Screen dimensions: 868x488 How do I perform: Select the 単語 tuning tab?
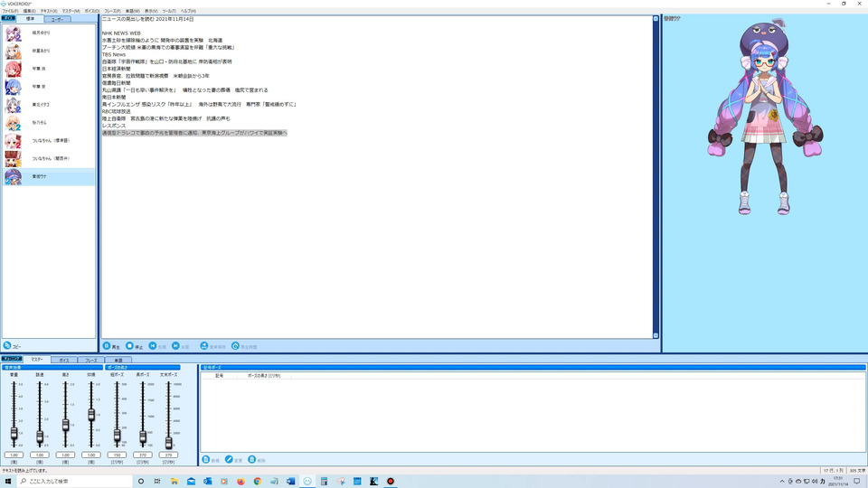(x=118, y=361)
